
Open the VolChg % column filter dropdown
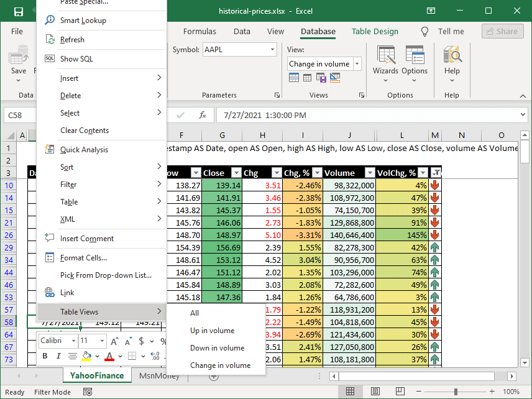[424, 173]
